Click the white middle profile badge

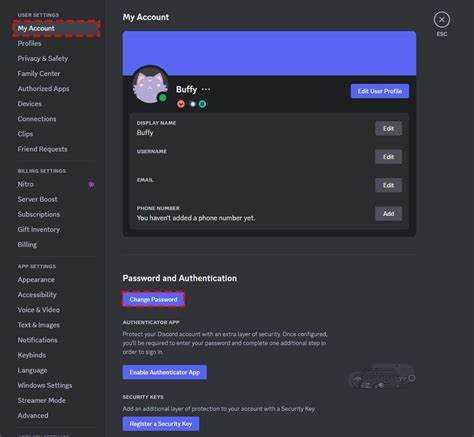coord(192,104)
